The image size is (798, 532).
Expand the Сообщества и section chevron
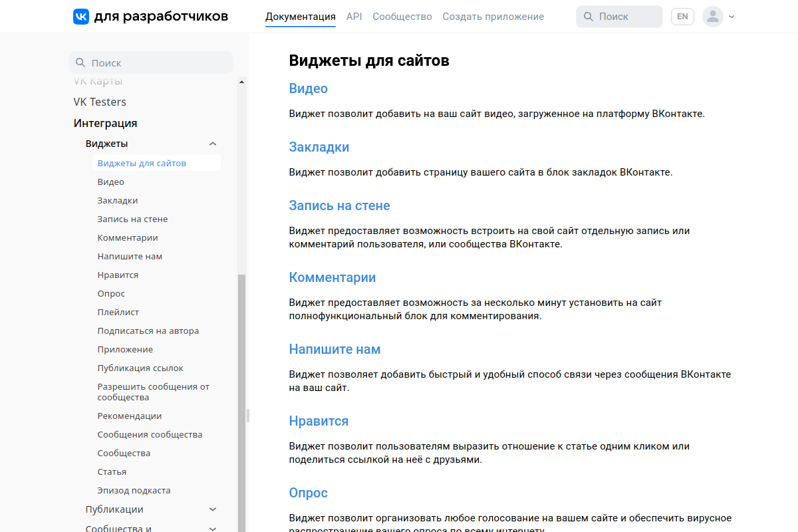213,529
